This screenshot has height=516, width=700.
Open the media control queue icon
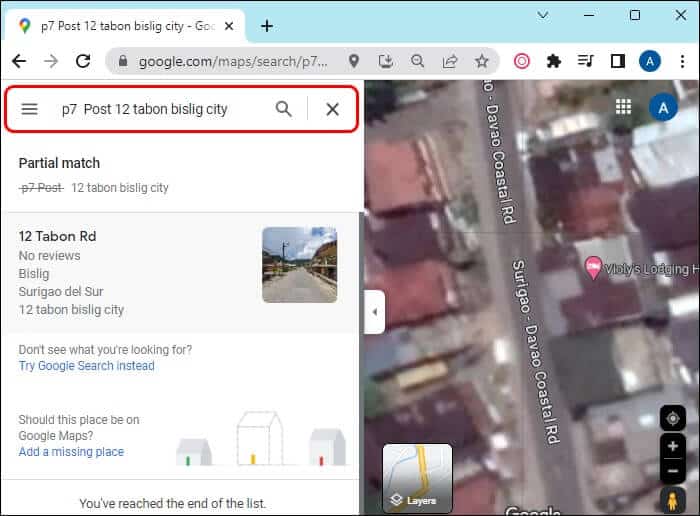pos(585,60)
